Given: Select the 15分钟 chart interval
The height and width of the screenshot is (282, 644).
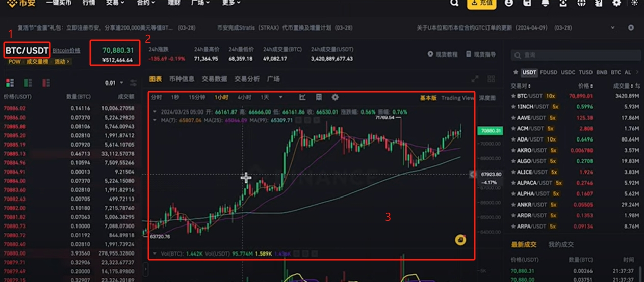Looking at the screenshot, I should (197, 97).
